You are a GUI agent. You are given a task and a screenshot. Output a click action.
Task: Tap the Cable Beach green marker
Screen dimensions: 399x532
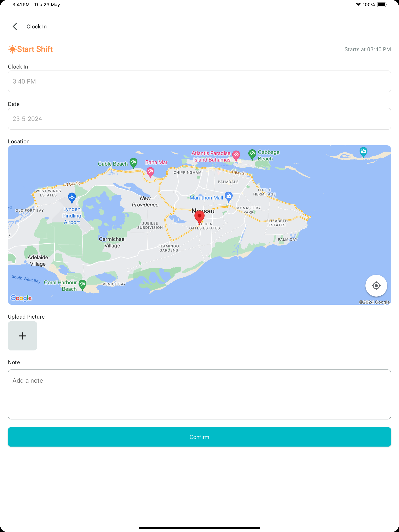pos(133,163)
